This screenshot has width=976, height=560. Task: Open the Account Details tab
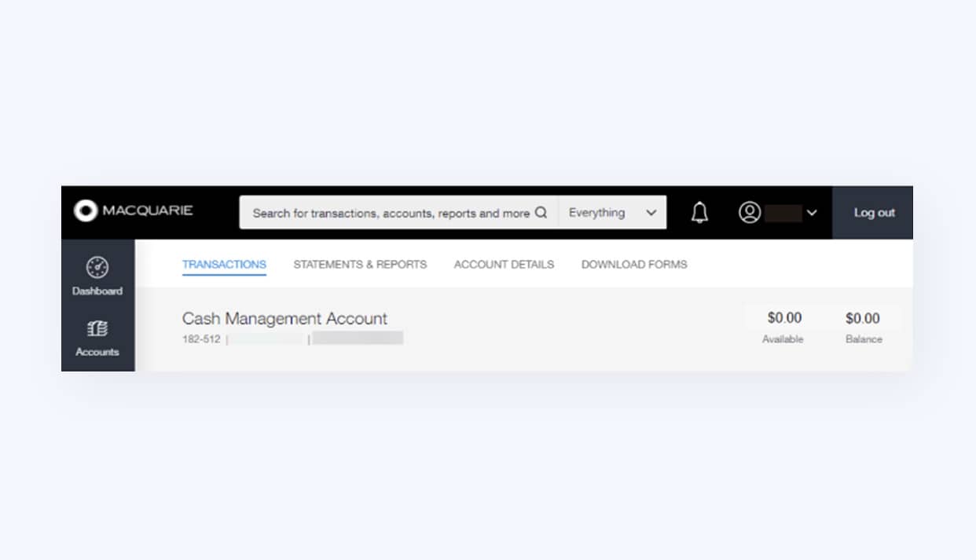click(504, 265)
